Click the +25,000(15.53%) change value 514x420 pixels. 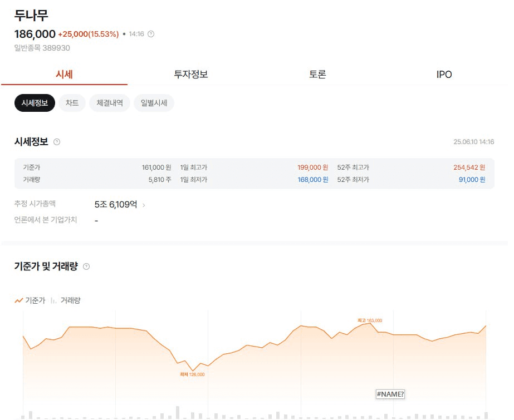coord(89,34)
